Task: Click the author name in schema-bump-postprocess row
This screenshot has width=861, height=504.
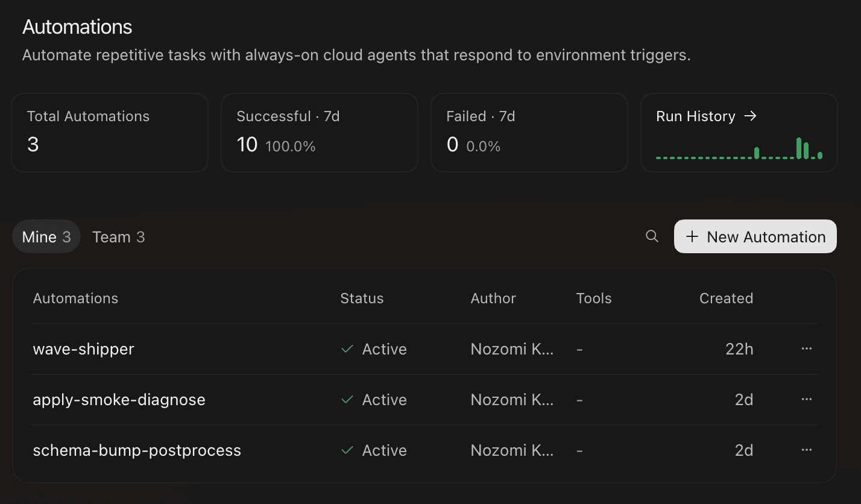Action: coord(512,450)
